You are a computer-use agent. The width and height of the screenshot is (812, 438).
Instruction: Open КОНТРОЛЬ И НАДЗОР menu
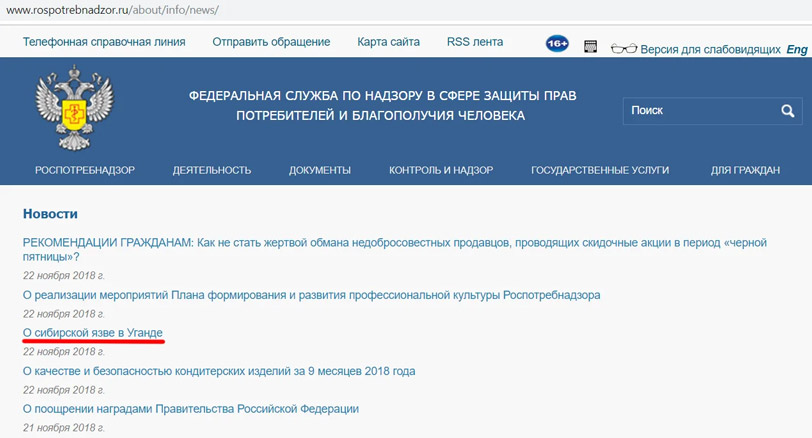point(441,170)
